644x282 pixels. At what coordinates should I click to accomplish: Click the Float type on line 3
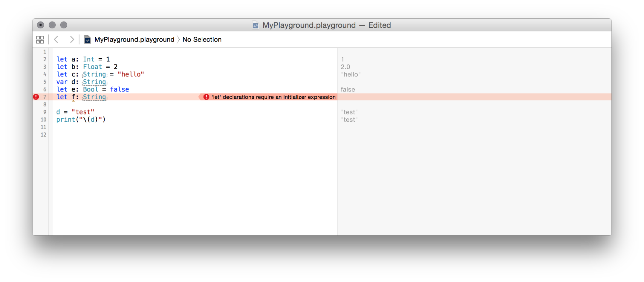(x=92, y=67)
